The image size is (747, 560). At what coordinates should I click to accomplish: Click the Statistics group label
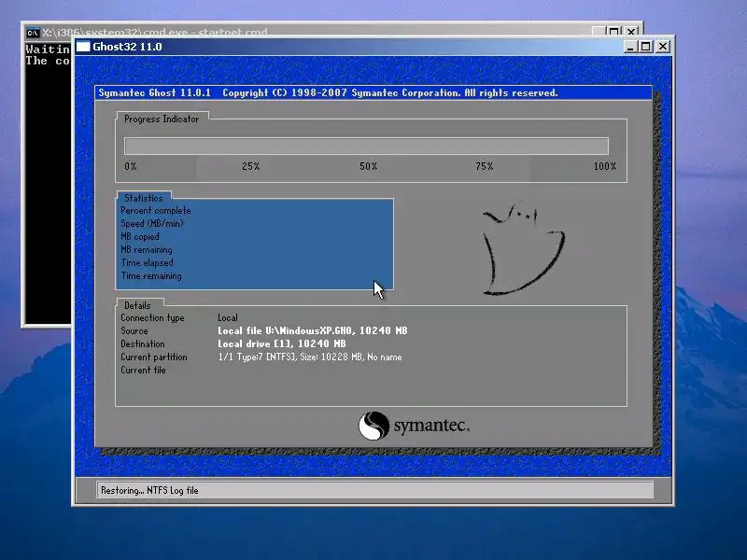click(x=144, y=198)
